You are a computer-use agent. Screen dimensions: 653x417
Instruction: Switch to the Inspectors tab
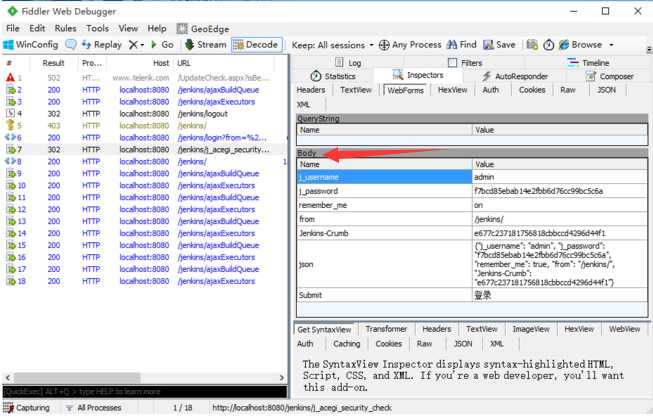click(418, 75)
